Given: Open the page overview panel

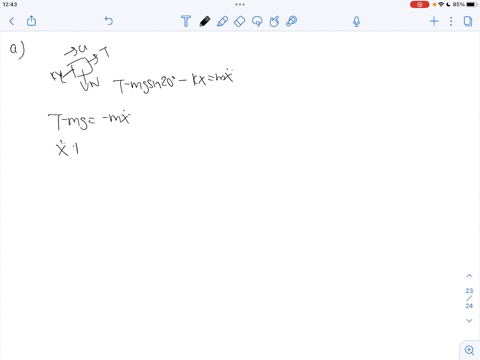Looking at the screenshot, I should point(468,22).
